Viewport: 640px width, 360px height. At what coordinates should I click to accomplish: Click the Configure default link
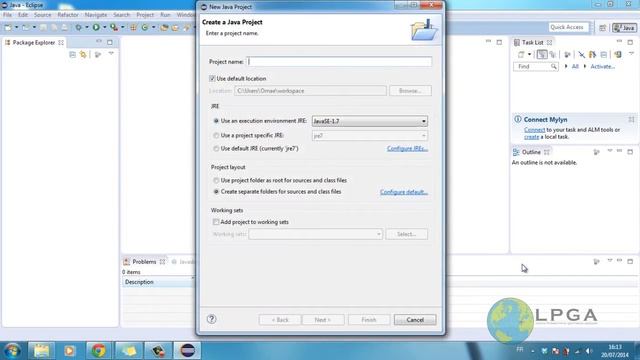coord(404,192)
